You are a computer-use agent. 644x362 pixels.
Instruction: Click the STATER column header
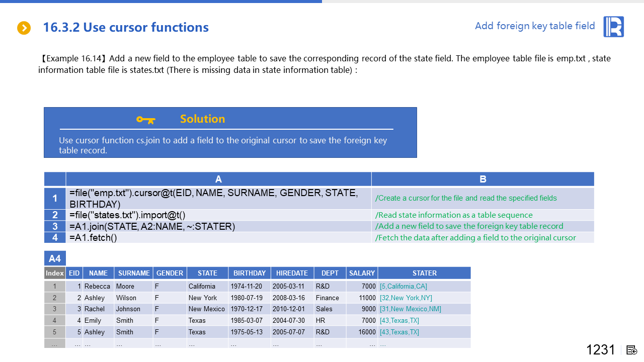[x=424, y=273]
